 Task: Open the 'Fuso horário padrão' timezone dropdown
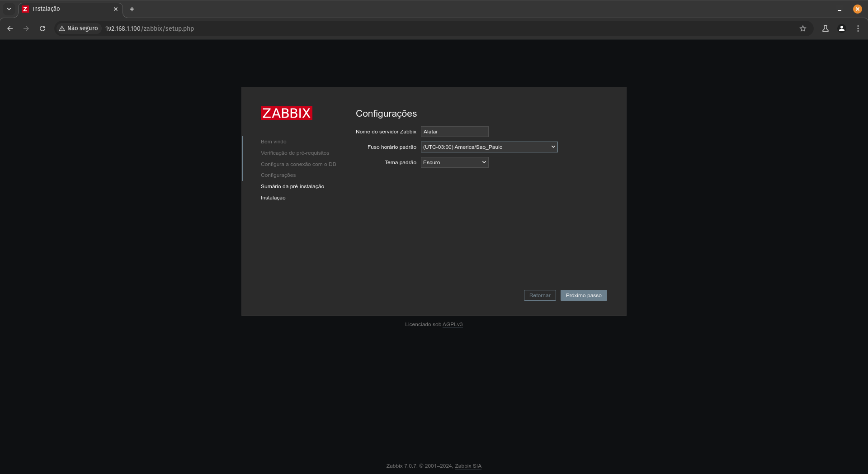tap(489, 147)
